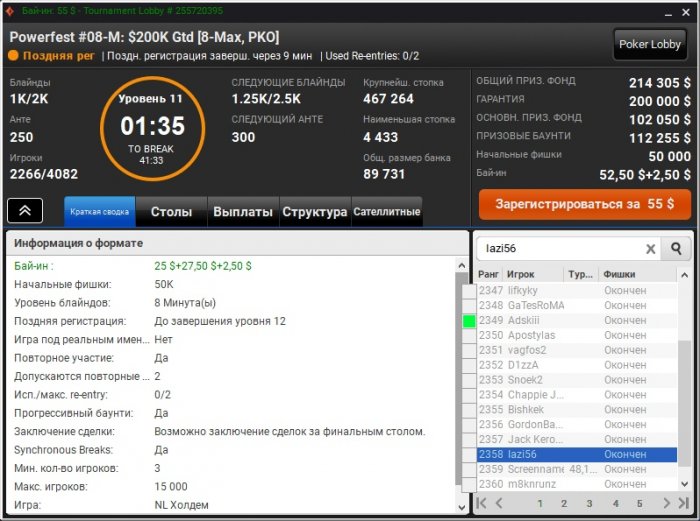The width and height of the screenshot is (700, 521).
Task: Click the green Бай-ин value 25 $+27,50 $+2,50 $
Action: 203,266
